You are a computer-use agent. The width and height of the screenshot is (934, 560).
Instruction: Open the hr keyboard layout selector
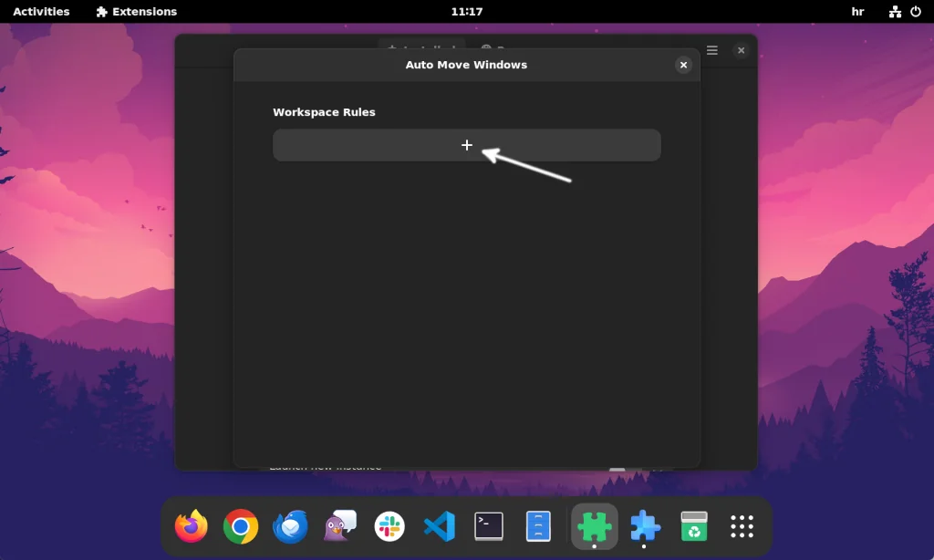pos(857,12)
